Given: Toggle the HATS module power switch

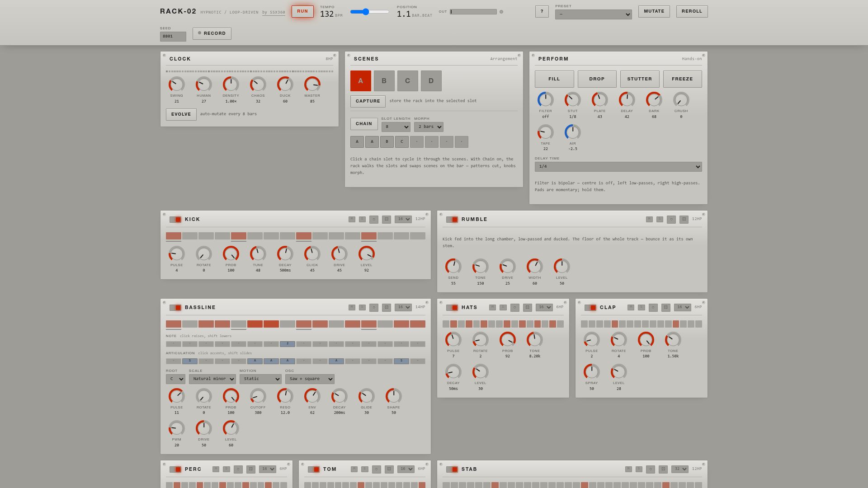Looking at the screenshot, I should [452, 308].
